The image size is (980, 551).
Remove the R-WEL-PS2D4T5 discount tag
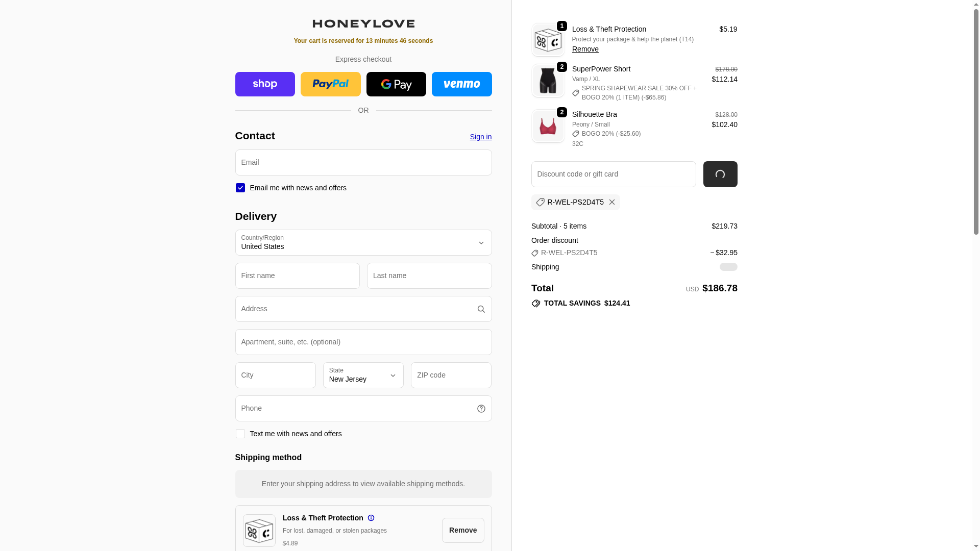pos(612,202)
